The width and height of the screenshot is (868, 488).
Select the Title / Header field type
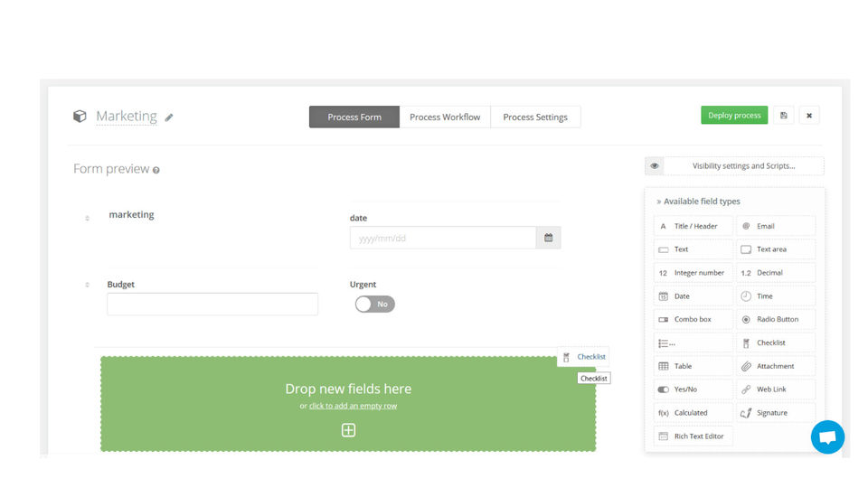point(693,226)
